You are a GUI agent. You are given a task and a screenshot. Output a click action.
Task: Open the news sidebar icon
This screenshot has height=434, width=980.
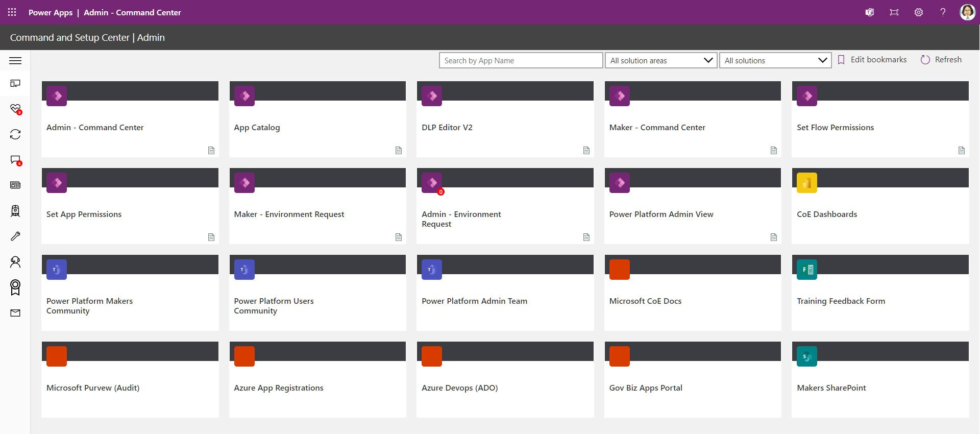[x=15, y=185]
